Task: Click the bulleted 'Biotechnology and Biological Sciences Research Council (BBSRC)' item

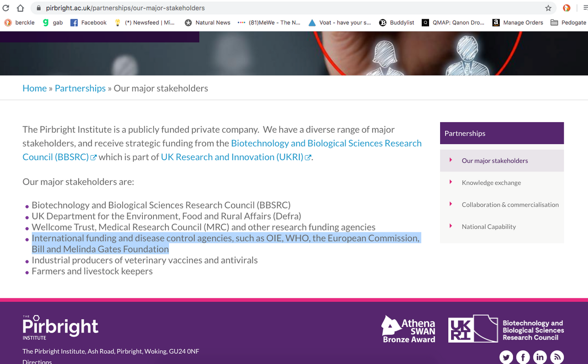Action: 161,205
